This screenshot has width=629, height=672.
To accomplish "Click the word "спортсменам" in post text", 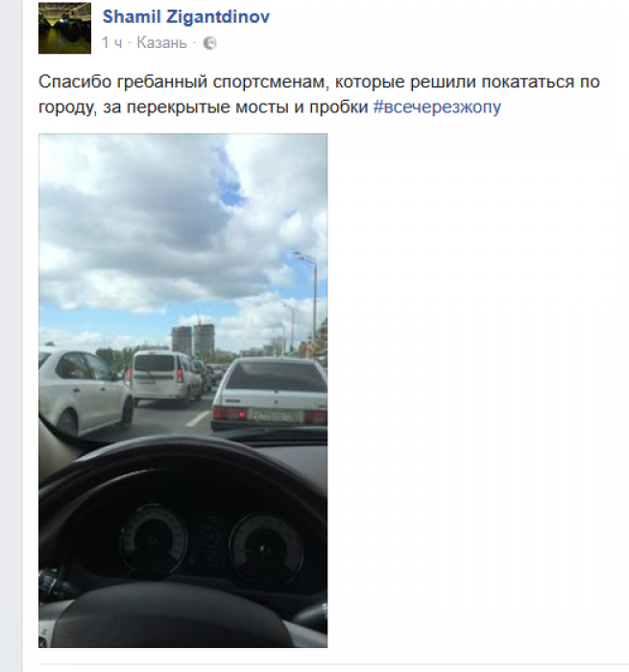I will (x=270, y=82).
